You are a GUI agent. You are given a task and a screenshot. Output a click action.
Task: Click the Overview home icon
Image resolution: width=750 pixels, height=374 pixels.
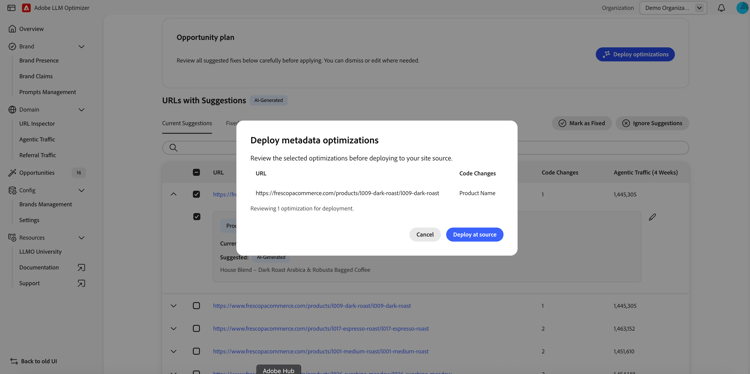(x=12, y=29)
